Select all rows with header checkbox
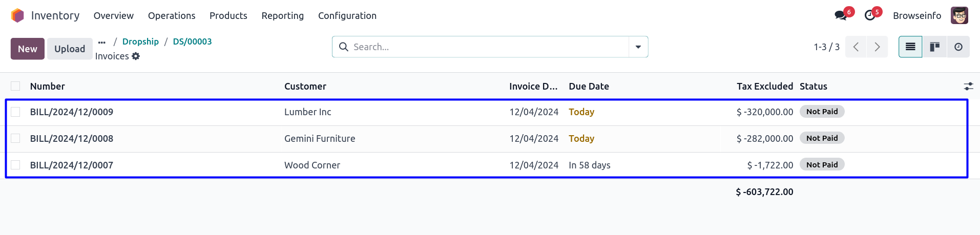 [x=15, y=86]
